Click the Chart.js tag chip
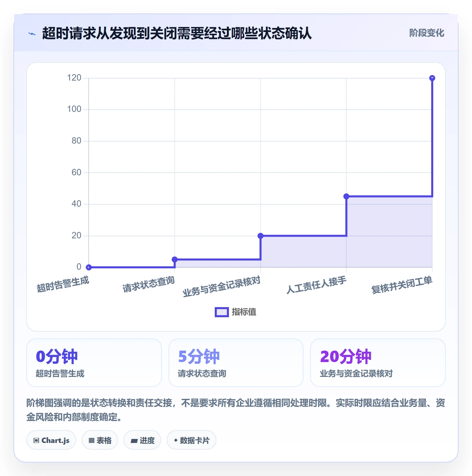Viewport: 472px width, 476px height. point(51,440)
